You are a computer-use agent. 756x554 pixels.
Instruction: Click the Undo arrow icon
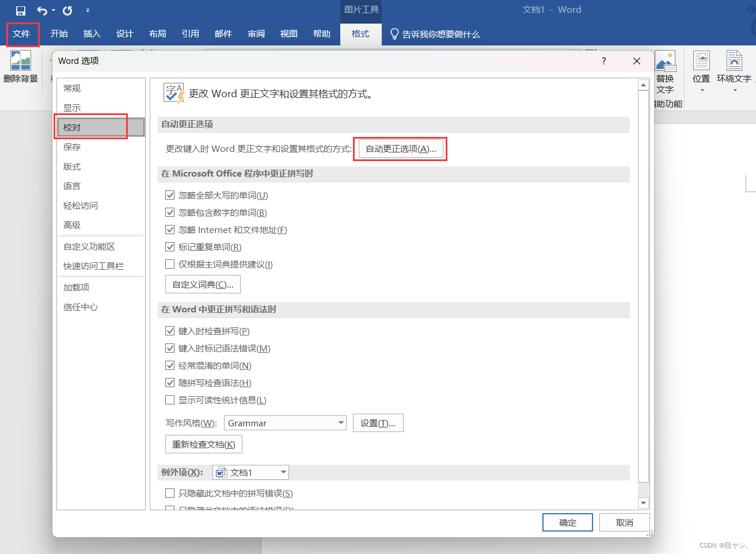coord(42,10)
